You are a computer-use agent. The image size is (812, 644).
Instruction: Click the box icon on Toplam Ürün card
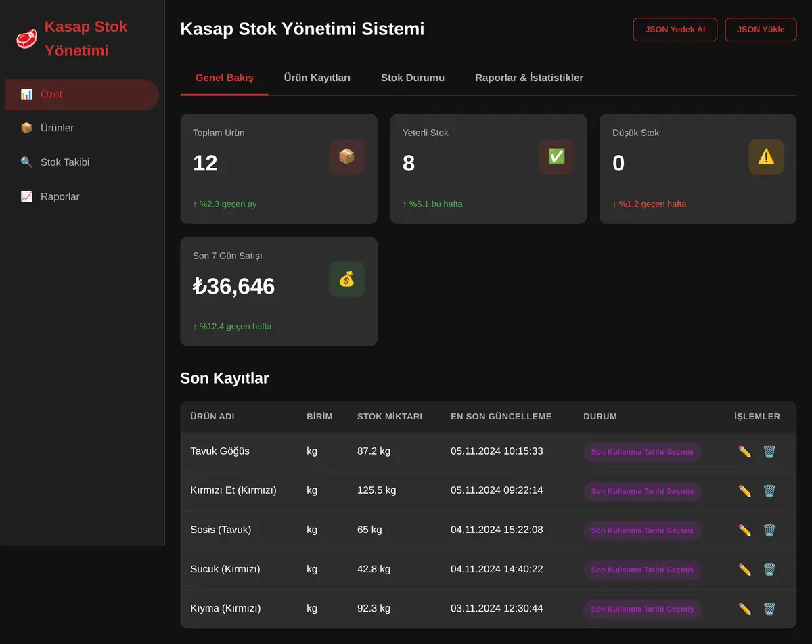click(x=346, y=157)
